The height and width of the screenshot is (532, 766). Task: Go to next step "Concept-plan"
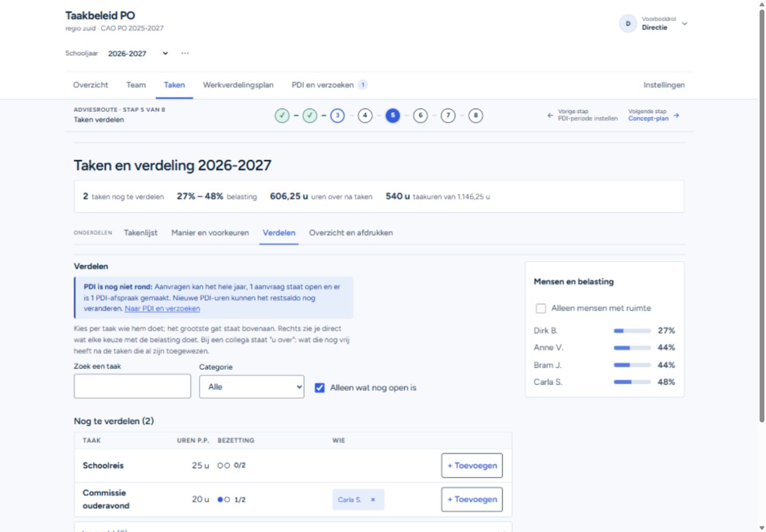tap(648, 119)
